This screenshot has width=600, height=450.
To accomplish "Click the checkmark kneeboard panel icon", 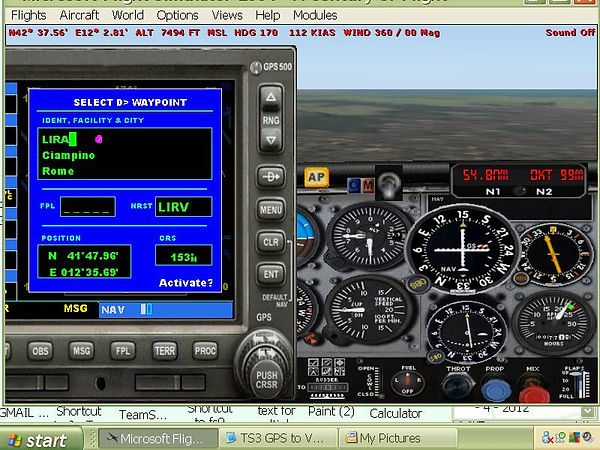I will coord(313,362).
